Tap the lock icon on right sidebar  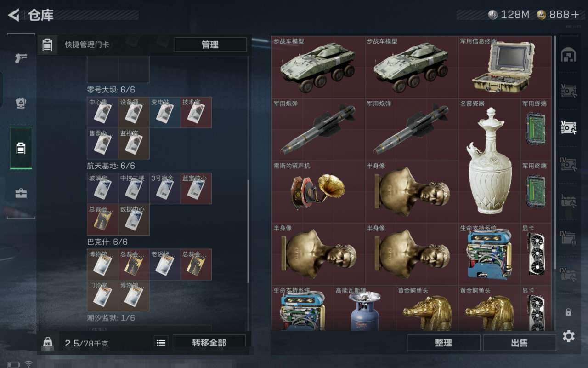pyautogui.click(x=568, y=312)
